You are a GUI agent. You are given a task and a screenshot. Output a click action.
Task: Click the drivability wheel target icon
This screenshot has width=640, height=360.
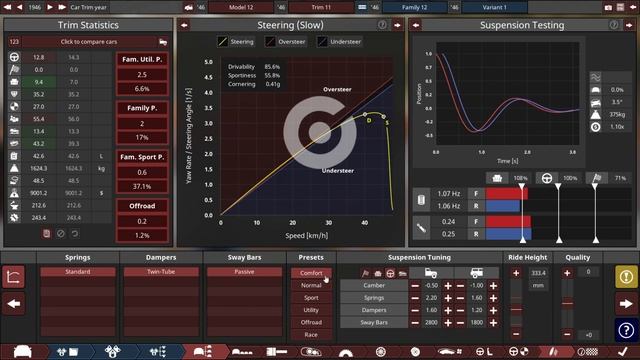click(547, 178)
